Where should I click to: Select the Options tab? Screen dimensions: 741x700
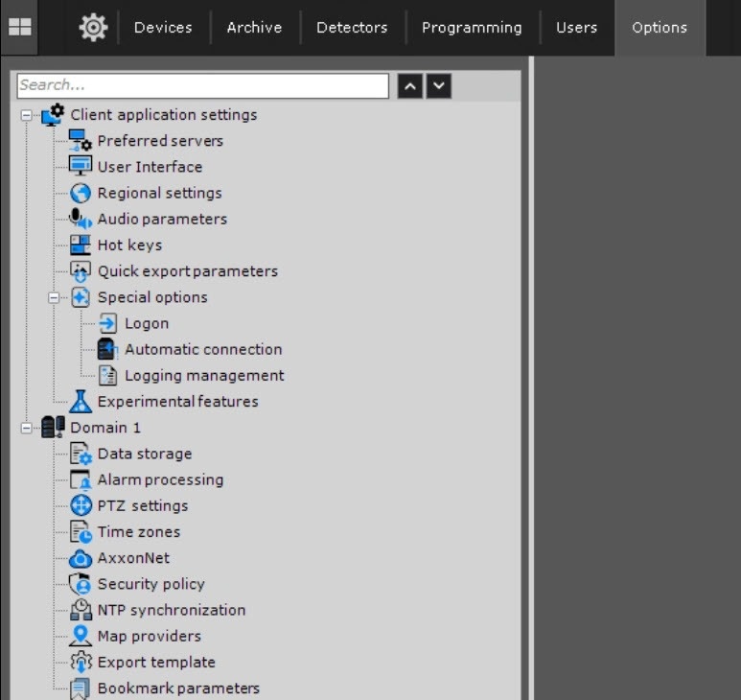(x=660, y=28)
